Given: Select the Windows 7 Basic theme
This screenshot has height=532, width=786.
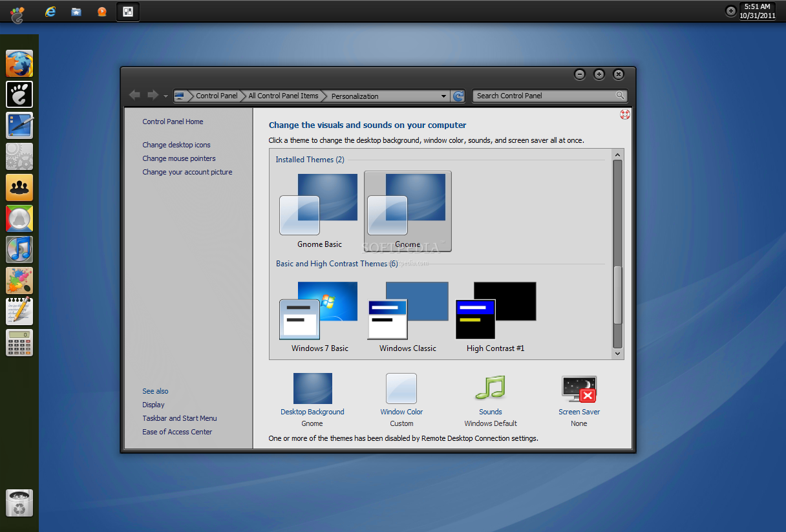Looking at the screenshot, I should [x=319, y=317].
